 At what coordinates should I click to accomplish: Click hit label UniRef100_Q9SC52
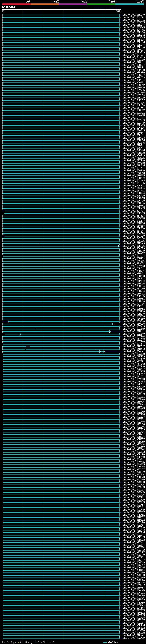pyautogui.click(x=134, y=376)
